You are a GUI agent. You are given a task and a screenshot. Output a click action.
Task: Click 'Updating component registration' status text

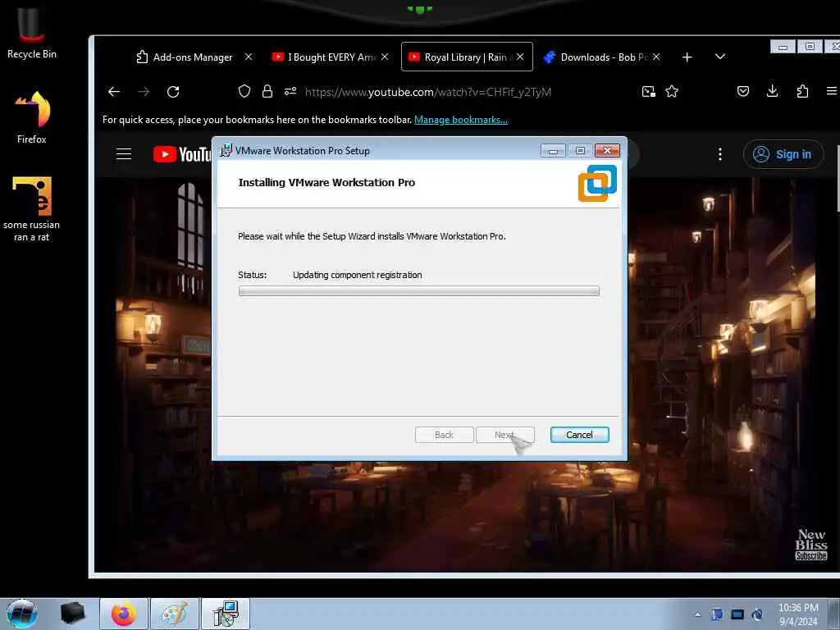[358, 275]
